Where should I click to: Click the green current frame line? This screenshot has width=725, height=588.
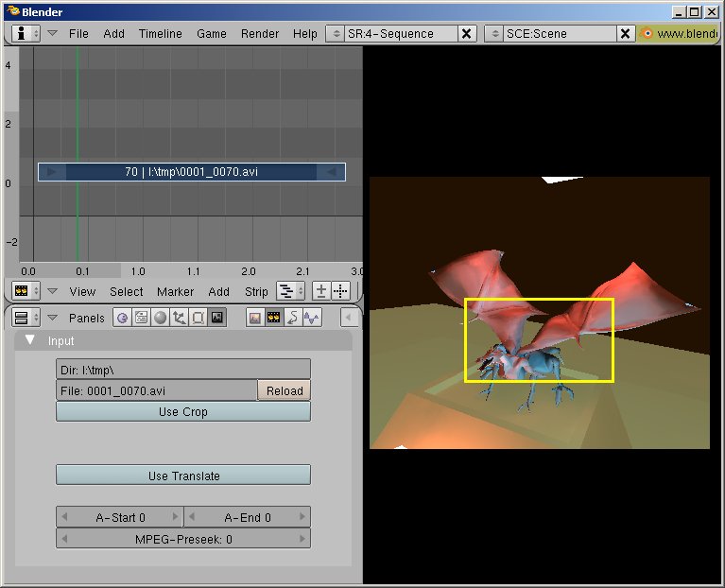tap(78, 155)
